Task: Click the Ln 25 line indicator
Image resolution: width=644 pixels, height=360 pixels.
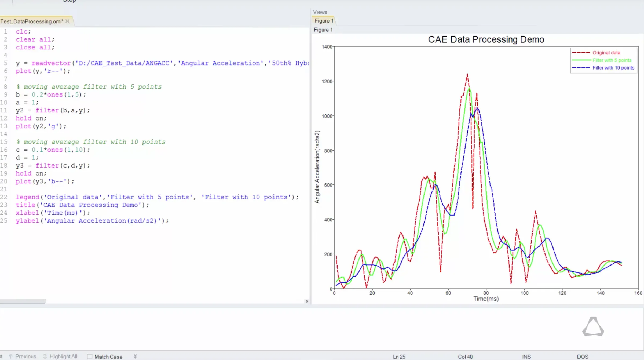Action: tap(399, 357)
